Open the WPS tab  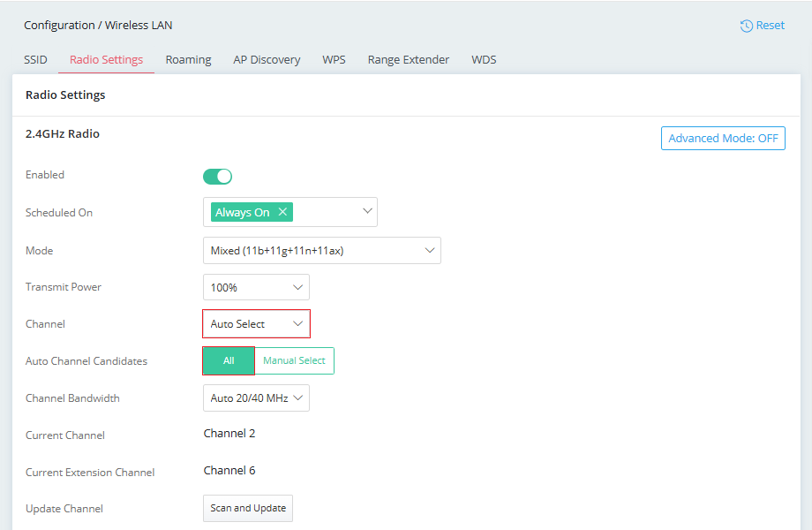pyautogui.click(x=334, y=59)
